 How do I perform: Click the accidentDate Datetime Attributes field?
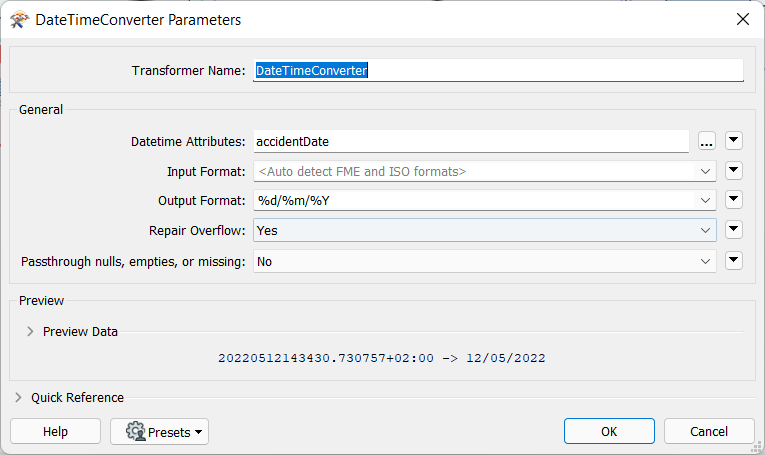tap(470, 142)
